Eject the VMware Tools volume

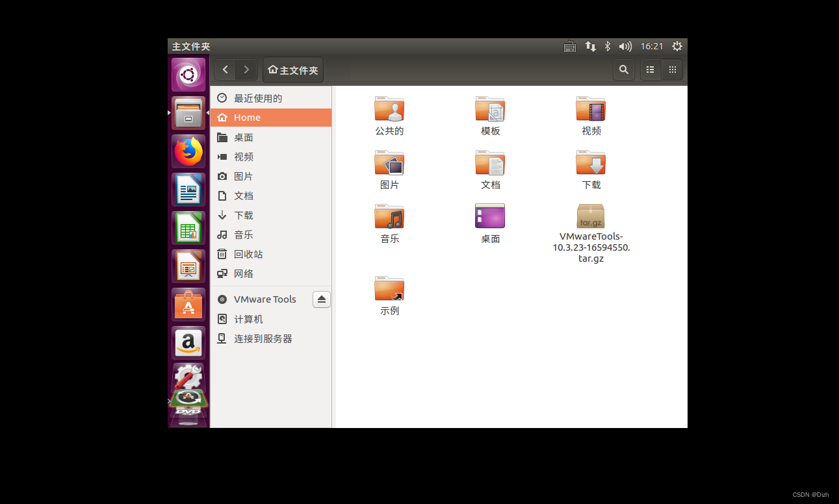(321, 299)
